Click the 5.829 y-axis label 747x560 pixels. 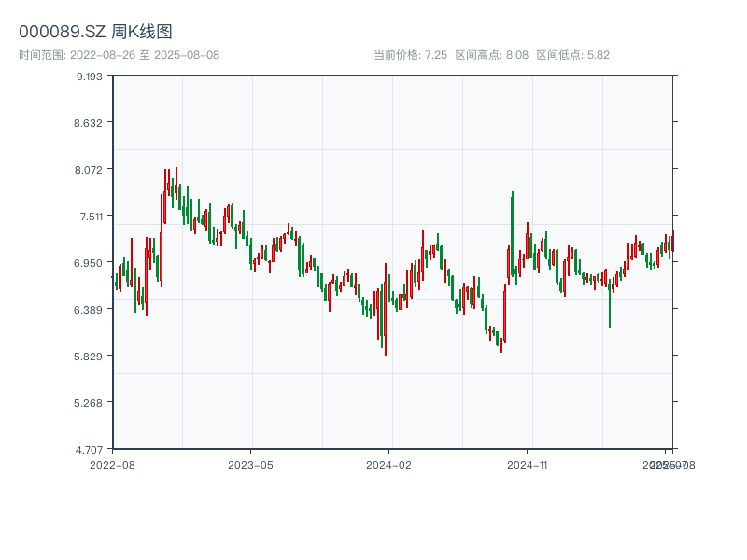coord(90,357)
